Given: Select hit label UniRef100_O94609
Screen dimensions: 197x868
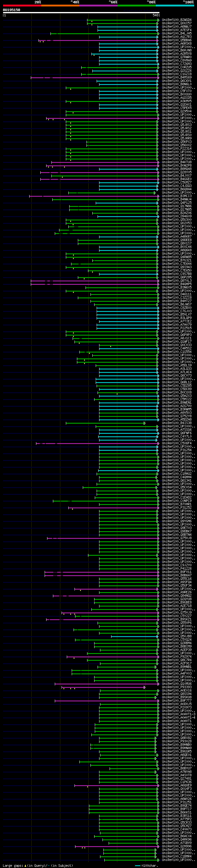Looking at the screenshot, I should 177,216.
